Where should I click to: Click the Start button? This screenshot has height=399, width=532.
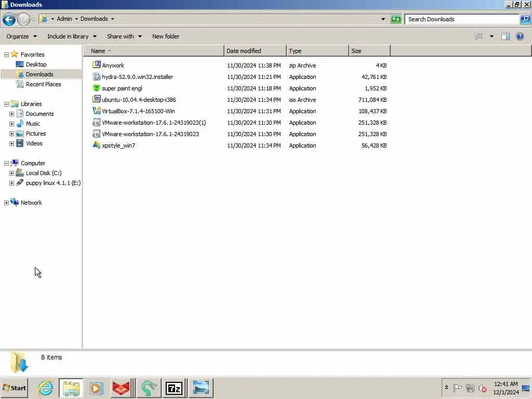(x=14, y=388)
